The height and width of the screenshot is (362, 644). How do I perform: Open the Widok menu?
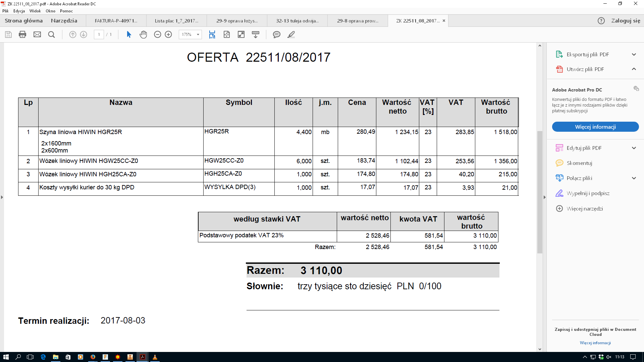coord(35,11)
